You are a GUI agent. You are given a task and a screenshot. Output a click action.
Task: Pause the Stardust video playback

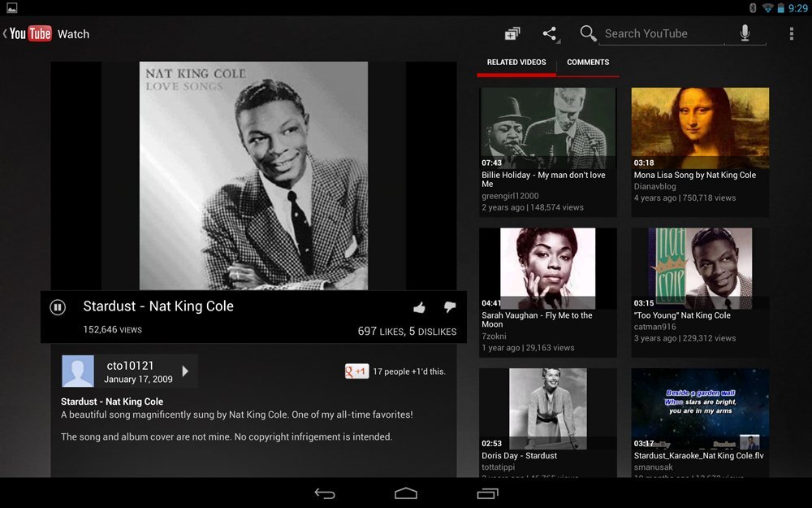(x=58, y=307)
